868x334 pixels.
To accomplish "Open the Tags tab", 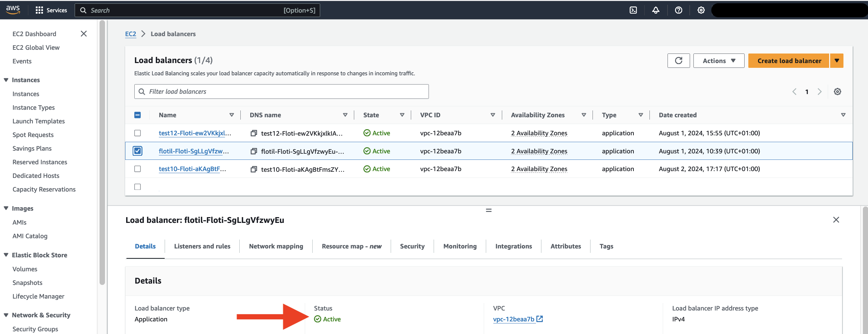I will pos(606,246).
